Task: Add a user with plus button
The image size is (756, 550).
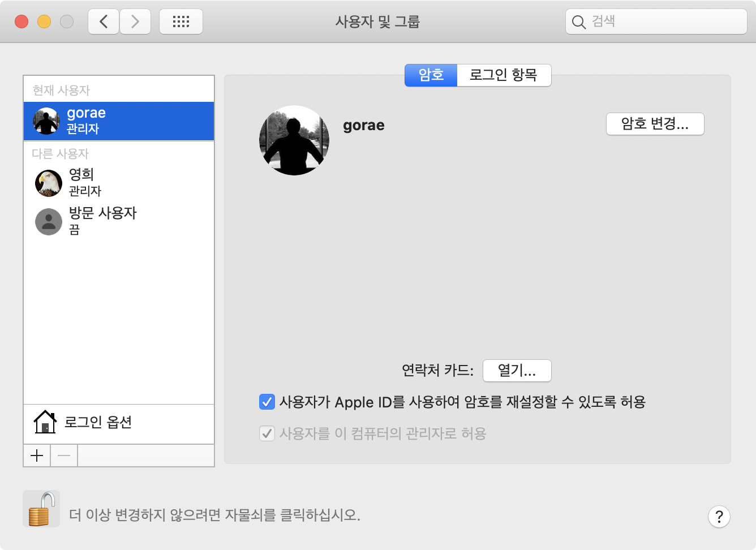Action: (x=37, y=456)
